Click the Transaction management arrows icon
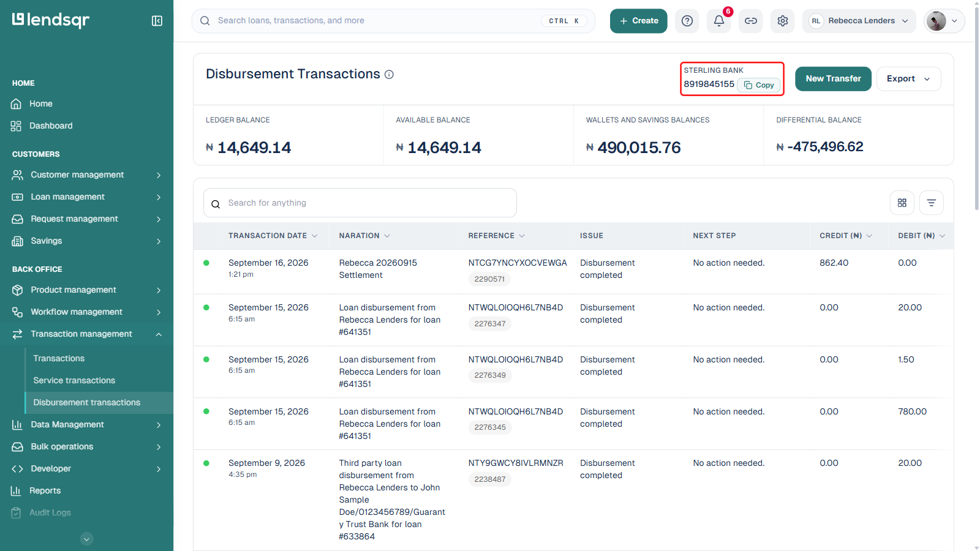980x551 pixels. pos(17,334)
